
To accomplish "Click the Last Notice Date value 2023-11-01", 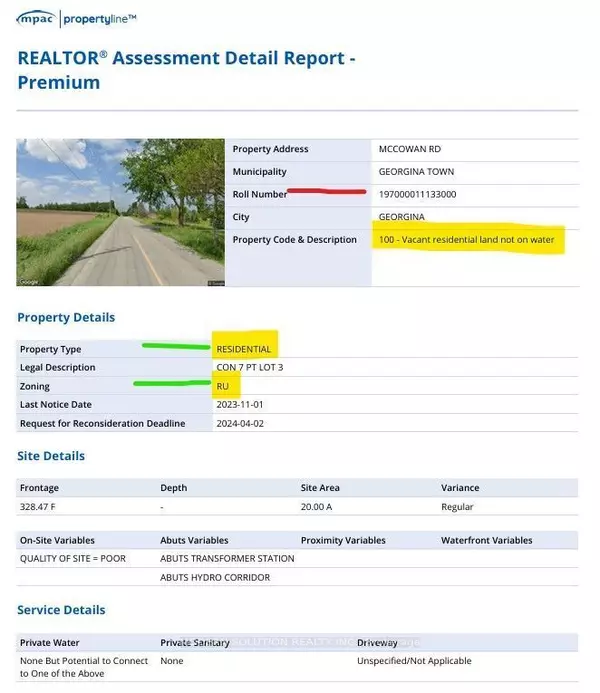I will coord(240,404).
